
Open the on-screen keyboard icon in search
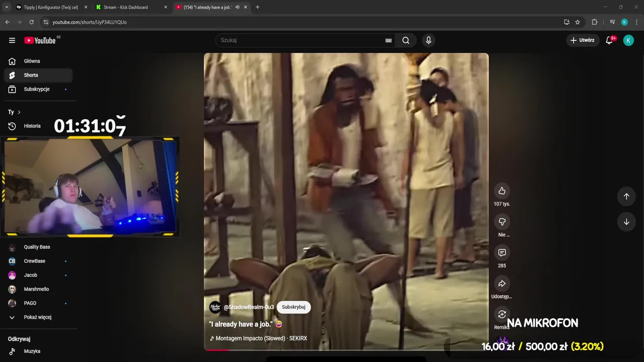click(388, 40)
